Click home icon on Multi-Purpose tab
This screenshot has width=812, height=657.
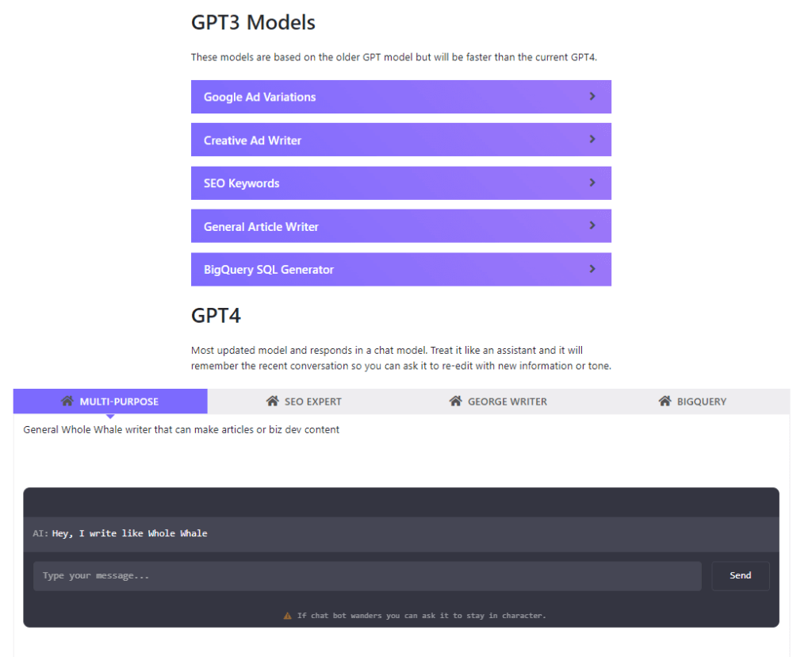(x=67, y=401)
